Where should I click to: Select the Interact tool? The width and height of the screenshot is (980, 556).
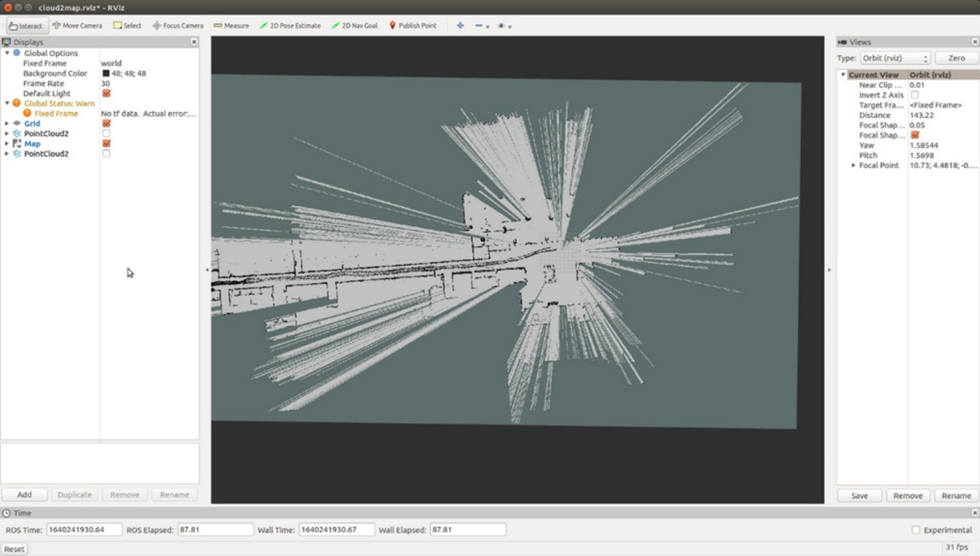[x=26, y=26]
